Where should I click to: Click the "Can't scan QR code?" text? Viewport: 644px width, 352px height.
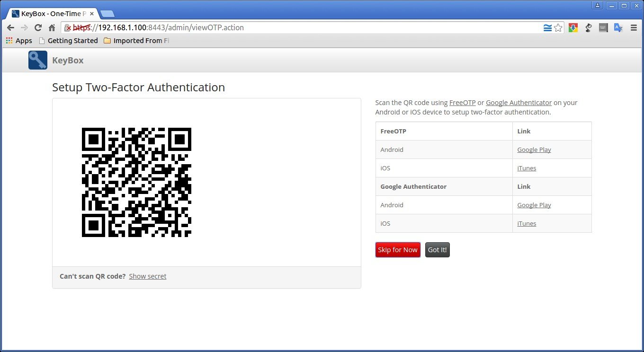[x=93, y=276]
